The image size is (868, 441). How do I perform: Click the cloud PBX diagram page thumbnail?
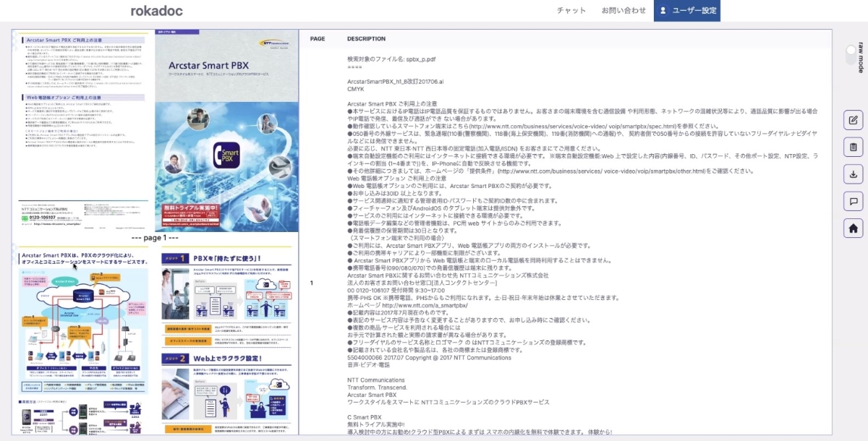click(83, 340)
